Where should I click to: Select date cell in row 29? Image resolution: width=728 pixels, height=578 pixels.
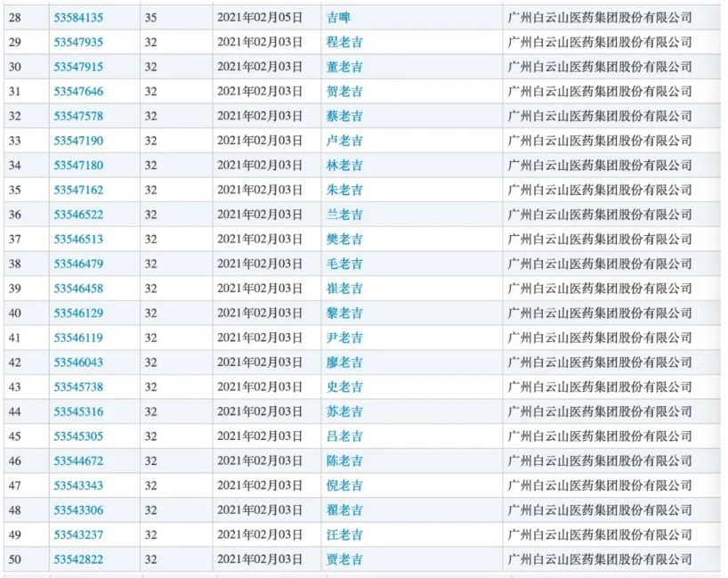(x=267, y=42)
